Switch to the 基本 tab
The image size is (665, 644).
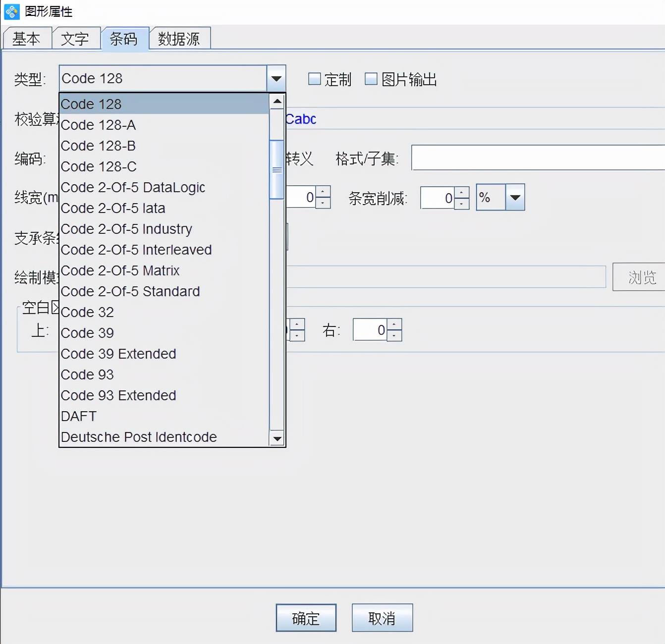[x=26, y=39]
